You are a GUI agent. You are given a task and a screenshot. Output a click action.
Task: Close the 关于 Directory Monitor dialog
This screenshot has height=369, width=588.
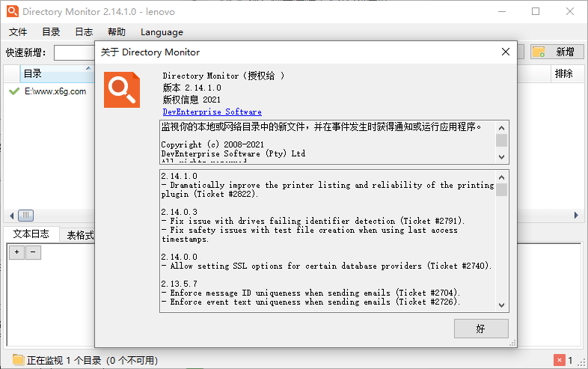[x=505, y=52]
